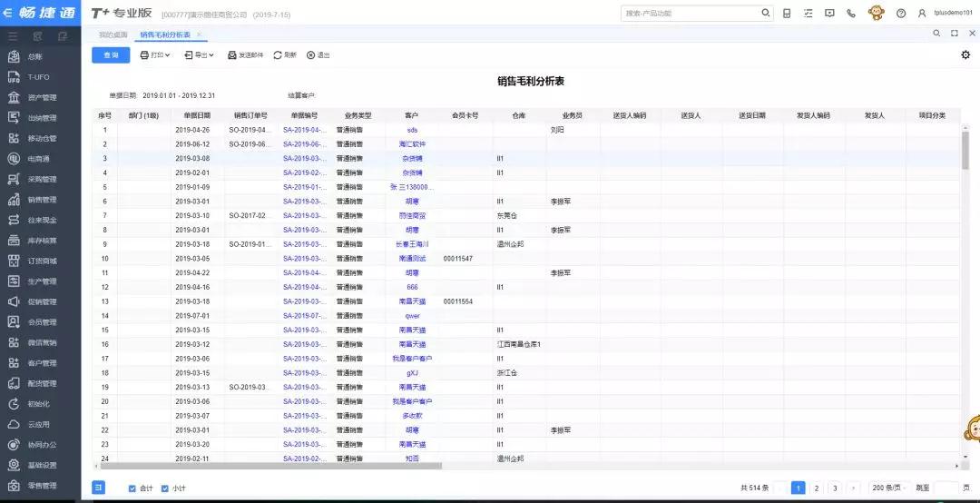Open customer link 长春王海川

point(412,244)
